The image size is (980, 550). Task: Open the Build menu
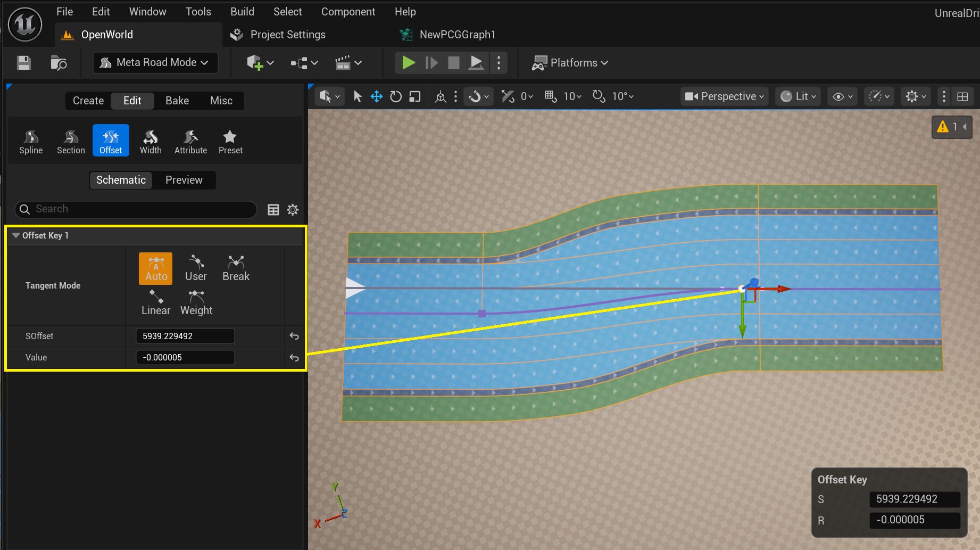coord(242,12)
